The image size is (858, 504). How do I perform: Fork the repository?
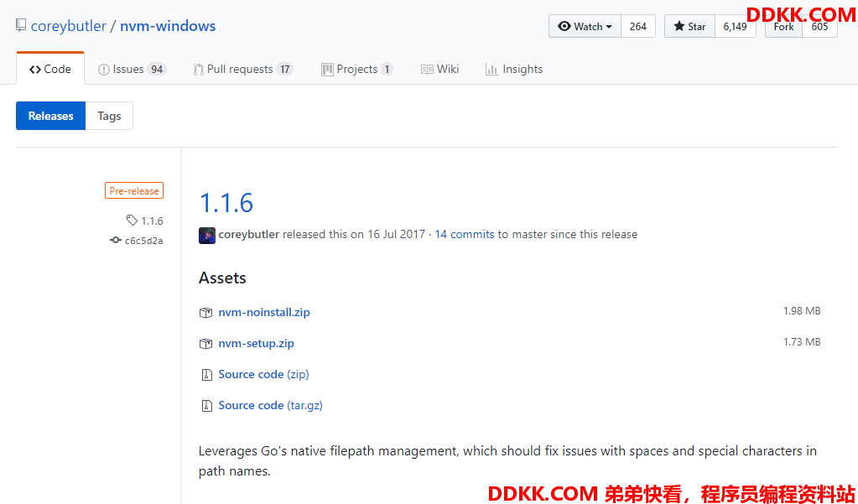pyautogui.click(x=783, y=26)
